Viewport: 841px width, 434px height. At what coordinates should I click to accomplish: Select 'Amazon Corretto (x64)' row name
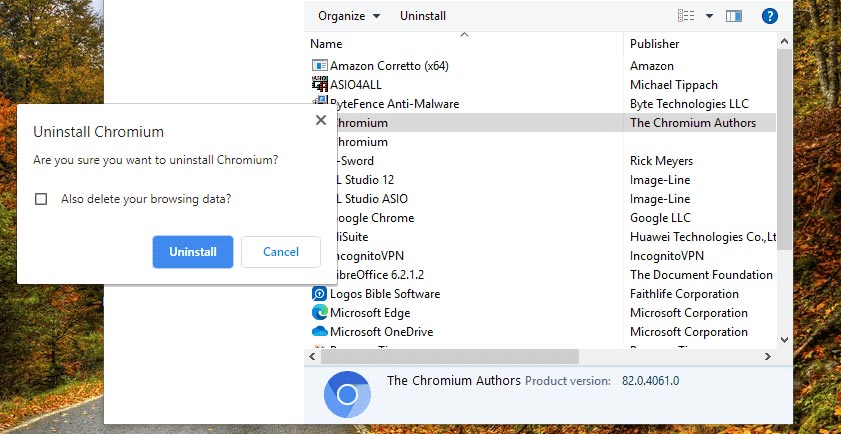pos(389,66)
